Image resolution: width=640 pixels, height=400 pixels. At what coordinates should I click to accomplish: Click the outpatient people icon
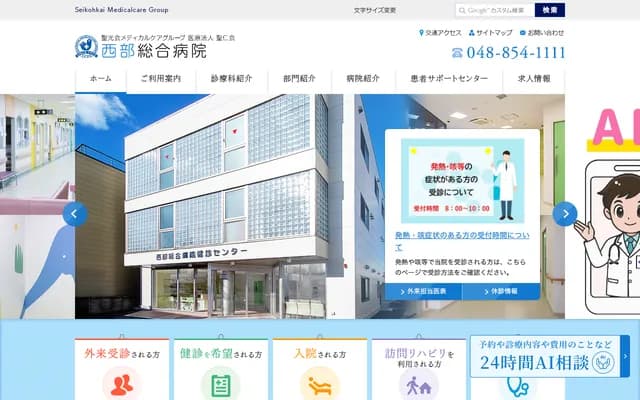coord(122,384)
